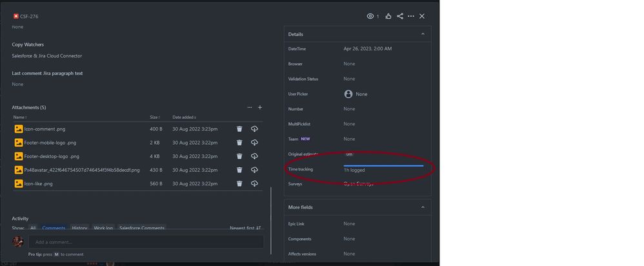The height and width of the screenshot is (266, 644).
Task: Edit the Epic Link field value
Action: click(349, 223)
